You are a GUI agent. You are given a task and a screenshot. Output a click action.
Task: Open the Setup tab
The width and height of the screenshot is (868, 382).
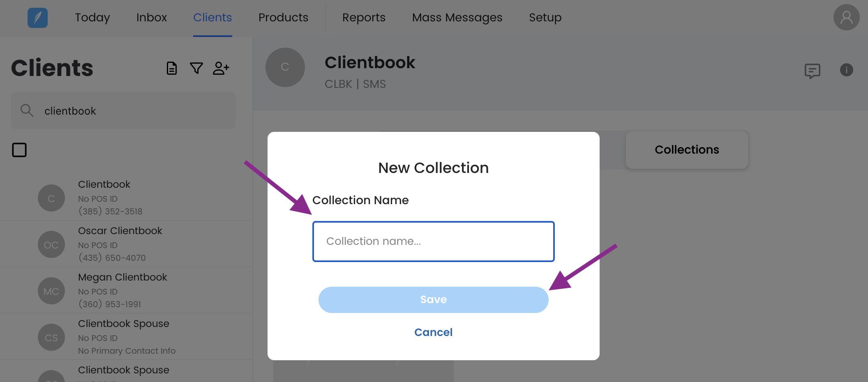(x=545, y=18)
